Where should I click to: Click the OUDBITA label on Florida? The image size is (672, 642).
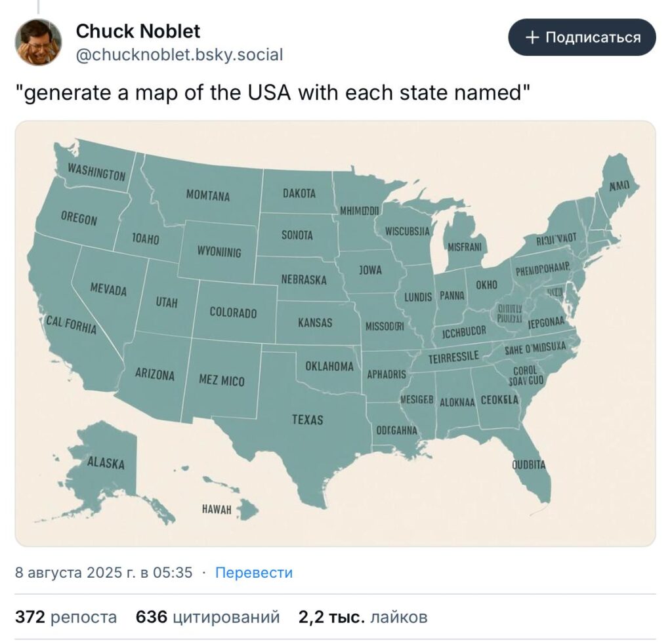pos(529,464)
